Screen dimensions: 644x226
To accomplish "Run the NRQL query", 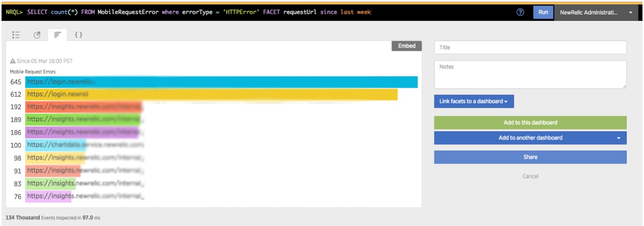I will [543, 12].
